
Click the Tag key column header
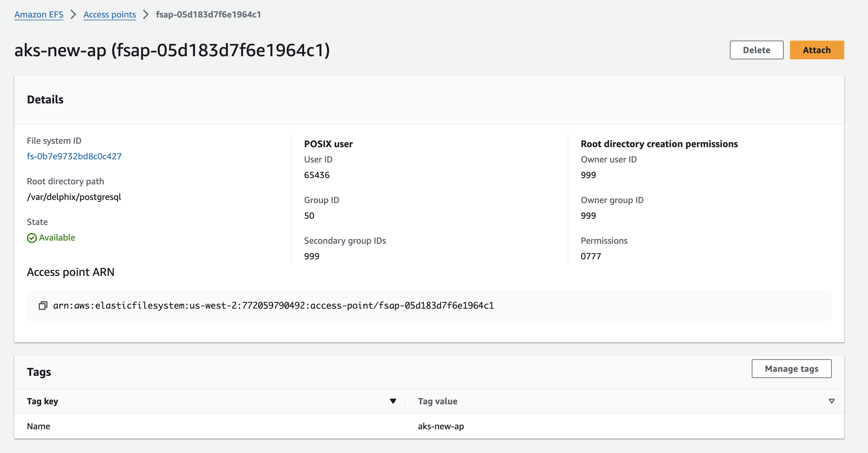coord(42,401)
